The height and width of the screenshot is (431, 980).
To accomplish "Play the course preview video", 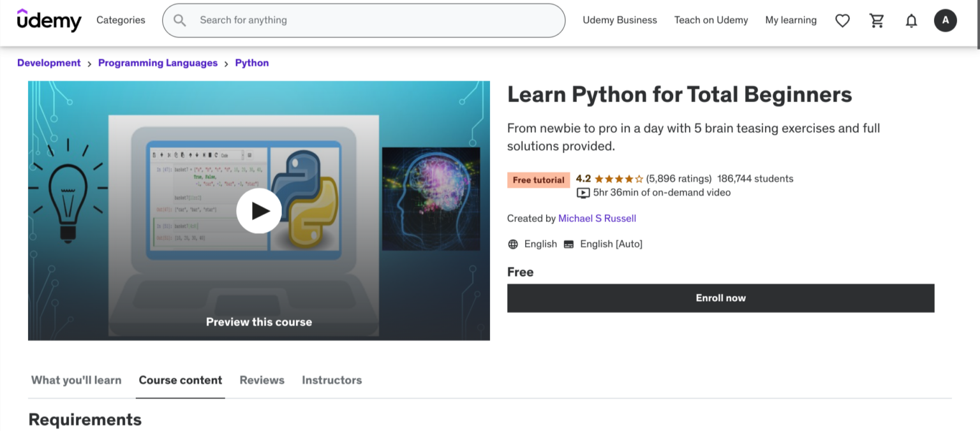I will click(x=259, y=210).
